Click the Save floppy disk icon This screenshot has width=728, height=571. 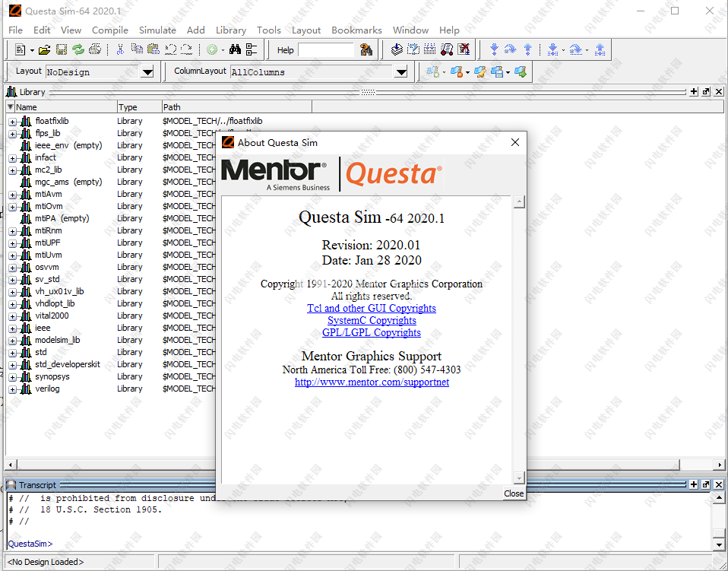click(x=62, y=49)
